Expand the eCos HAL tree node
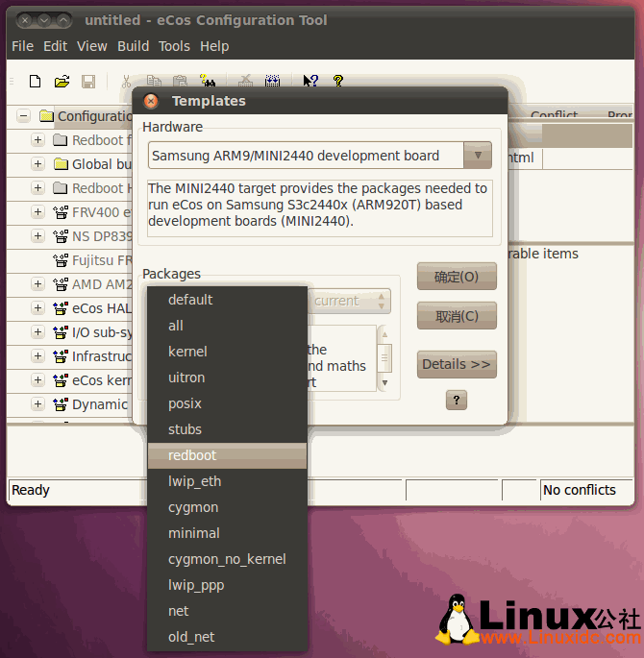644x658 pixels. point(37,308)
